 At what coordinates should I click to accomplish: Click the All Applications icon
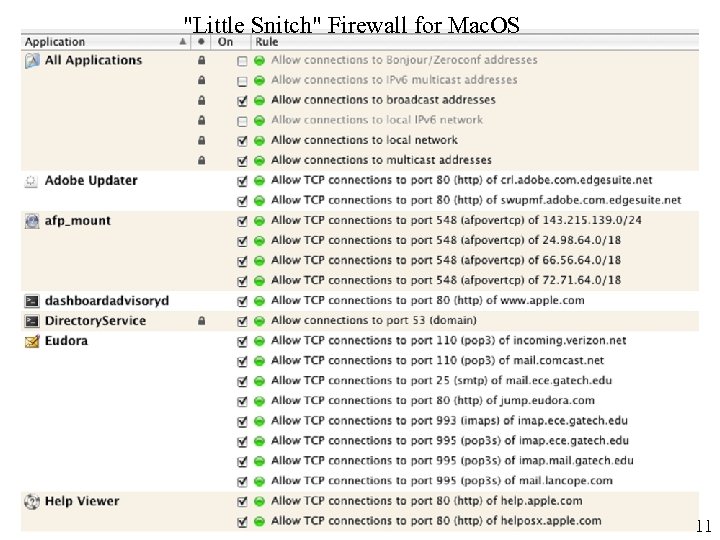click(31, 60)
